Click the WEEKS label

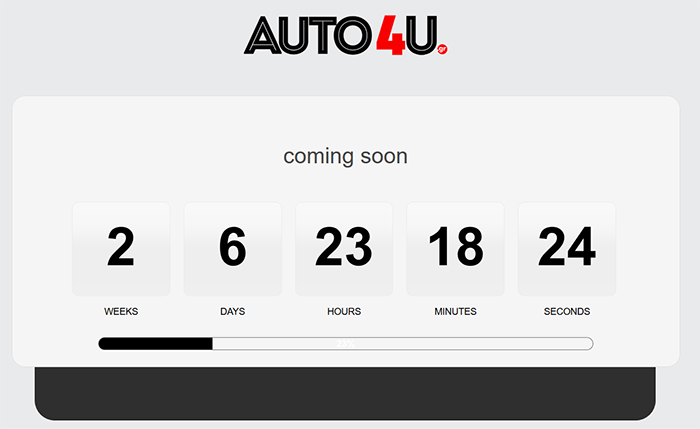pos(121,311)
